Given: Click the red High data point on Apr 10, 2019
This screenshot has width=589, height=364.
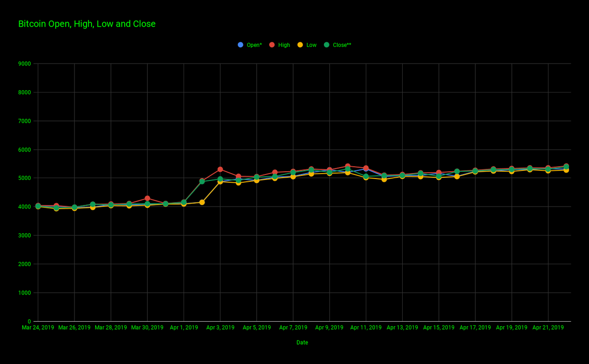Looking at the screenshot, I should tap(348, 166).
